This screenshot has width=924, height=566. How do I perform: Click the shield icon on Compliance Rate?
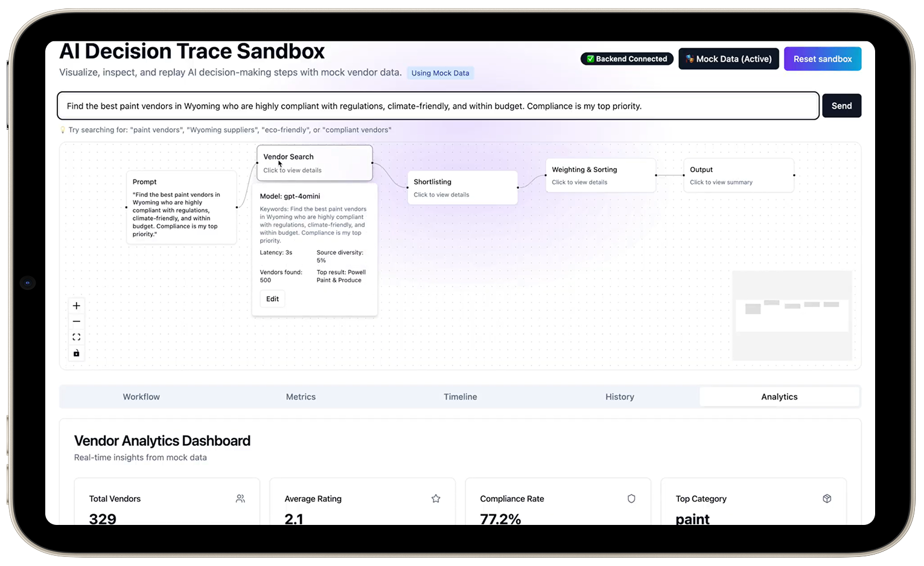coord(631,498)
